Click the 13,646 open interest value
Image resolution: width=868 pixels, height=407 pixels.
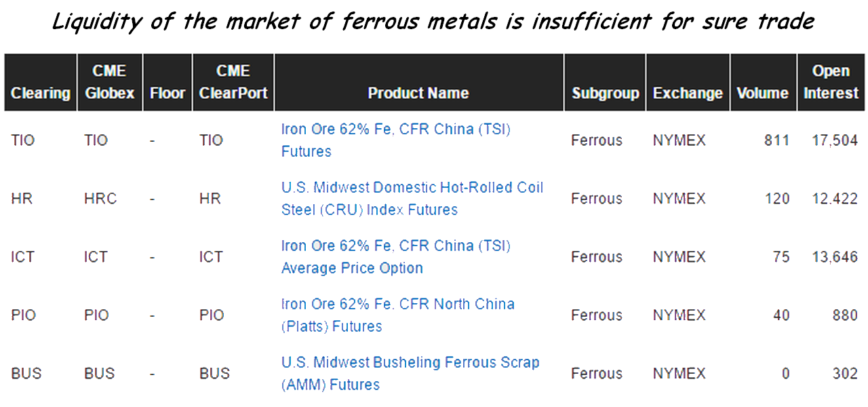click(x=835, y=257)
